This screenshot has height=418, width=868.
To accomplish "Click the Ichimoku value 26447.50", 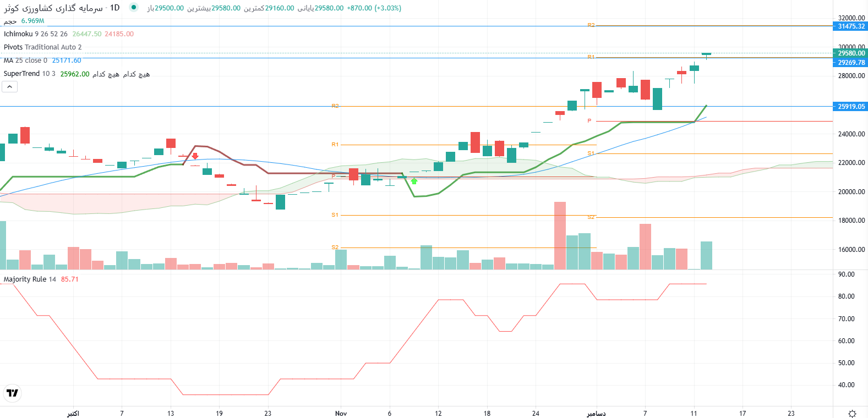I will pos(87,34).
